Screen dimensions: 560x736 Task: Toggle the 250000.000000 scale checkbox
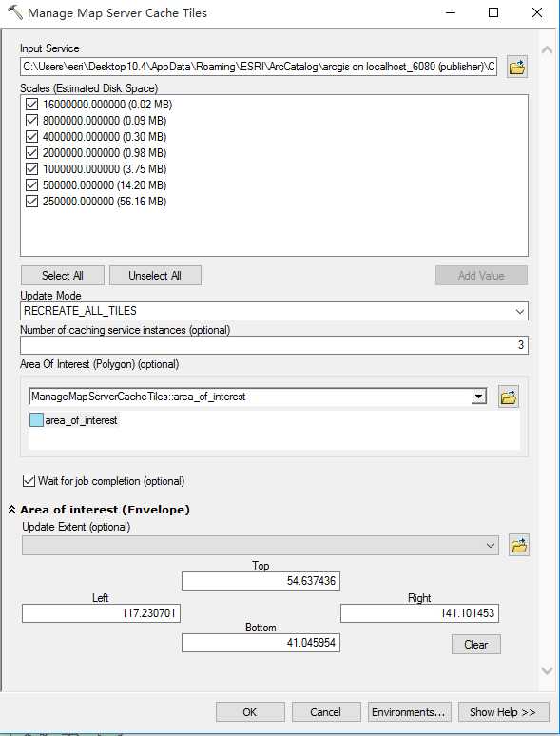pyautogui.click(x=32, y=202)
